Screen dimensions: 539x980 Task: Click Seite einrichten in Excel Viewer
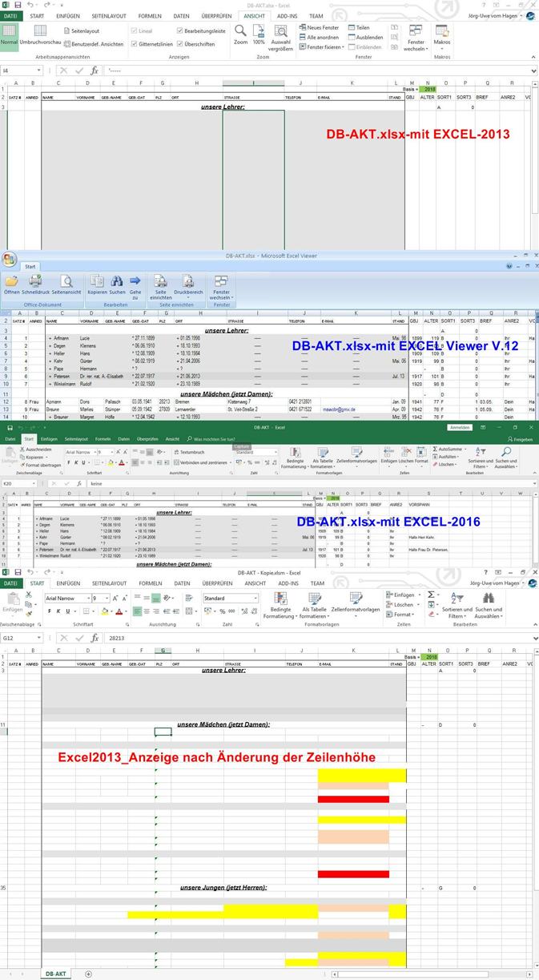coord(160,288)
